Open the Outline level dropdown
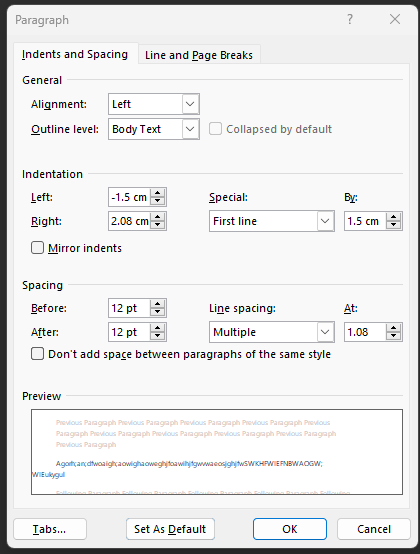Screen dimensions: 420x554 pos(154,129)
